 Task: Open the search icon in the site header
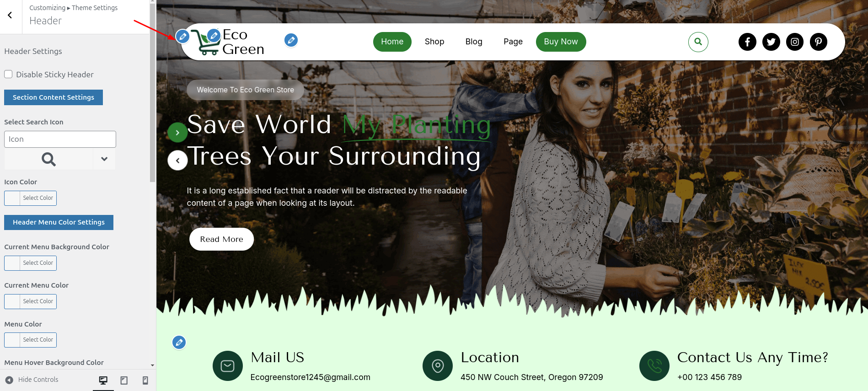click(698, 42)
